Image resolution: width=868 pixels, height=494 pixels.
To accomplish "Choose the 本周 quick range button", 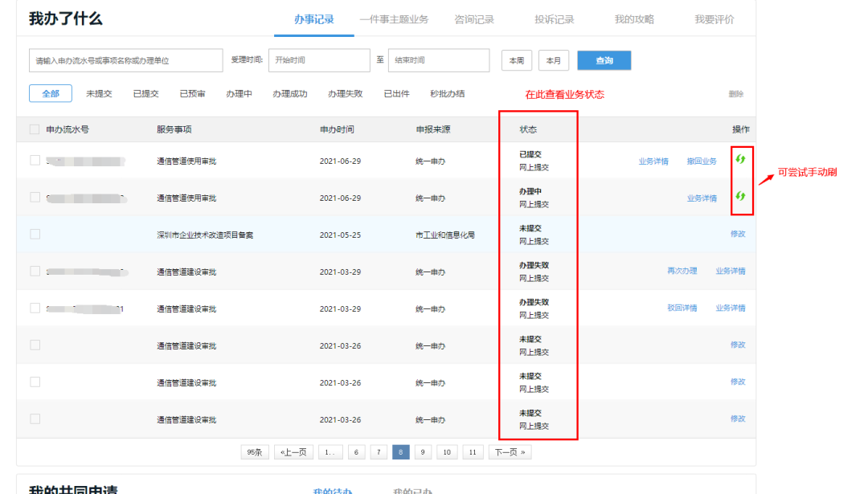I will pos(517,60).
